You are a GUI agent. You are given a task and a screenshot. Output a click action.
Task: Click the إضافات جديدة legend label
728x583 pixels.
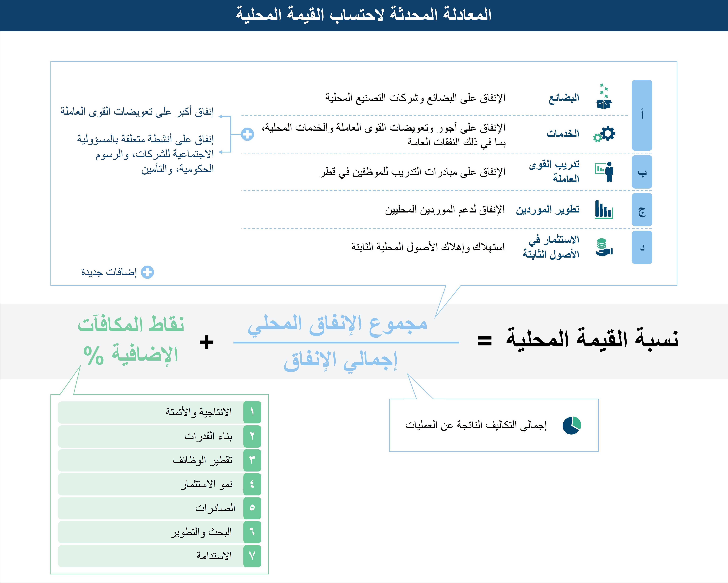(109, 272)
